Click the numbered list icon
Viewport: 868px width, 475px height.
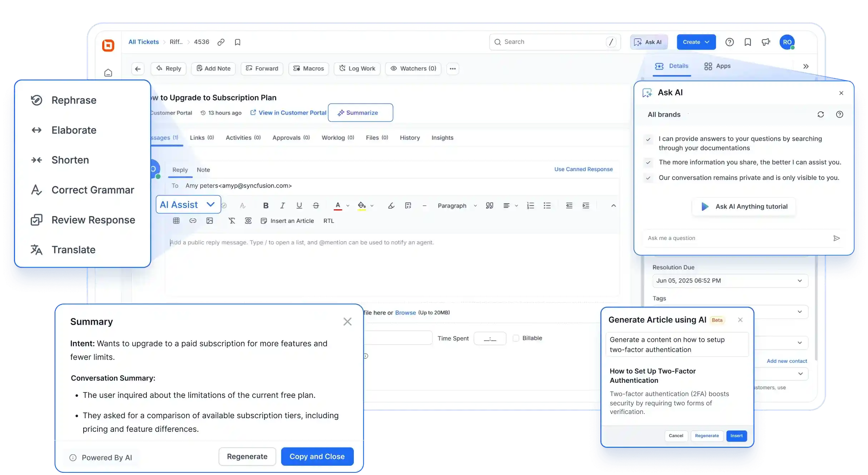[x=530, y=206]
